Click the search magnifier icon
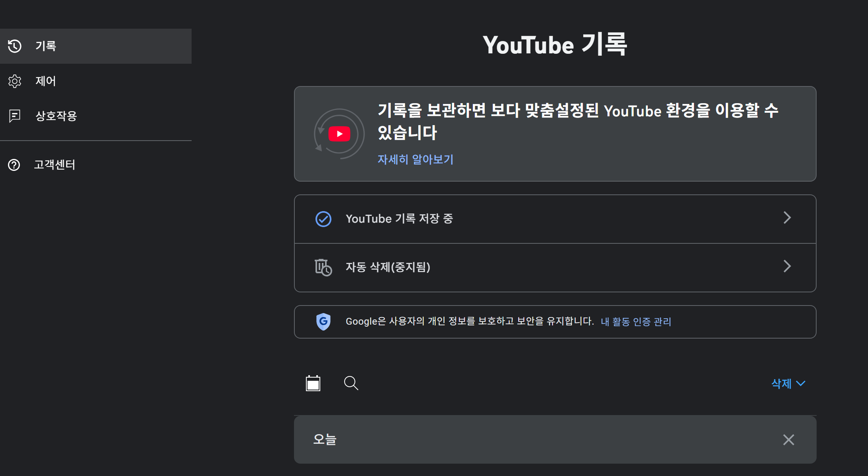Screen dimensions: 868x476 click(x=350, y=383)
